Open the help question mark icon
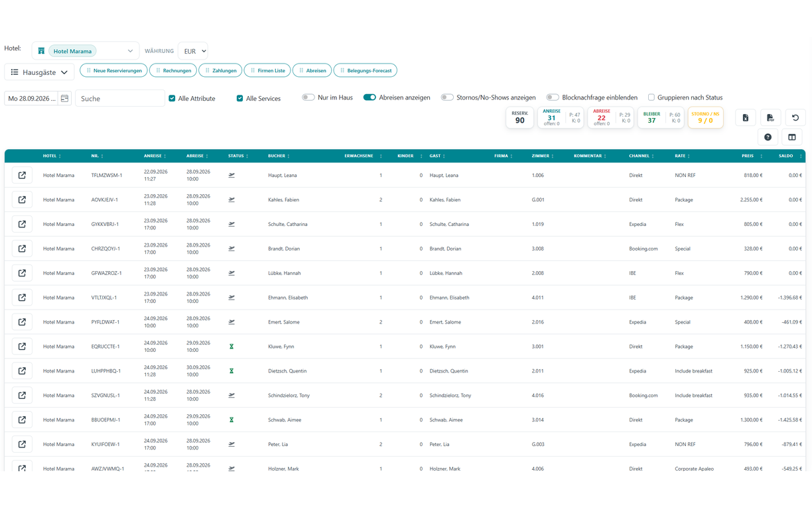Screen dimensions: 812x509 (x=768, y=137)
